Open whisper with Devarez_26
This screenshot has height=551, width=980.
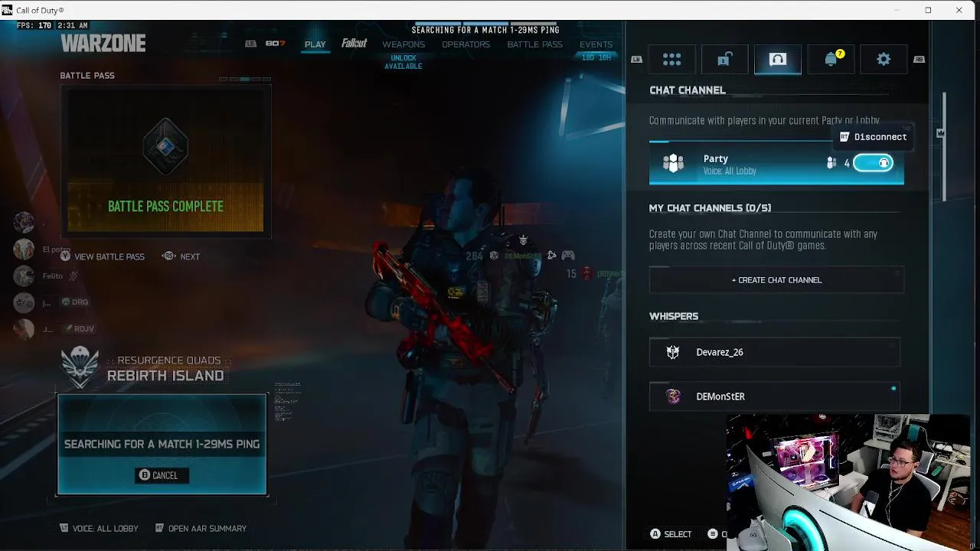click(x=775, y=352)
